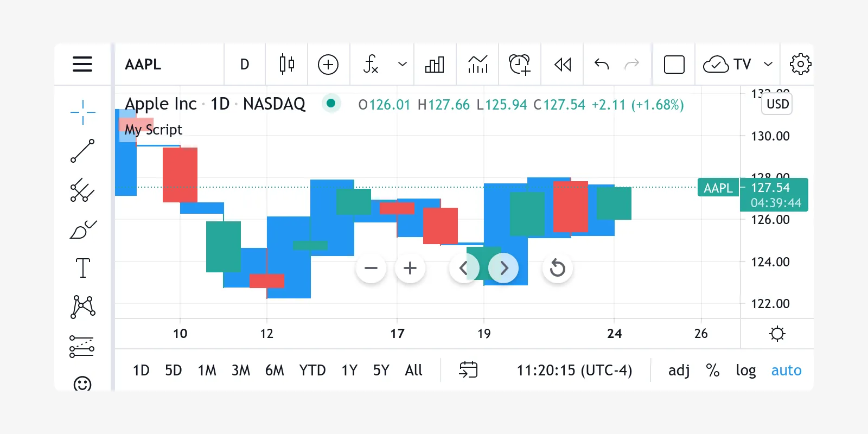868x434 pixels.
Task: Open the emoji icons tool
Action: pyautogui.click(x=82, y=383)
